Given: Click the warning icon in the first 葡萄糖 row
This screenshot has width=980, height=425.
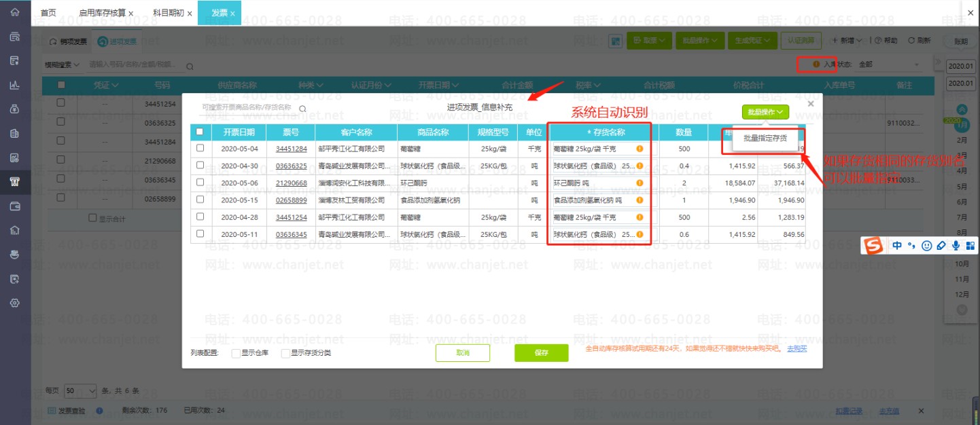Looking at the screenshot, I should pyautogui.click(x=640, y=149).
